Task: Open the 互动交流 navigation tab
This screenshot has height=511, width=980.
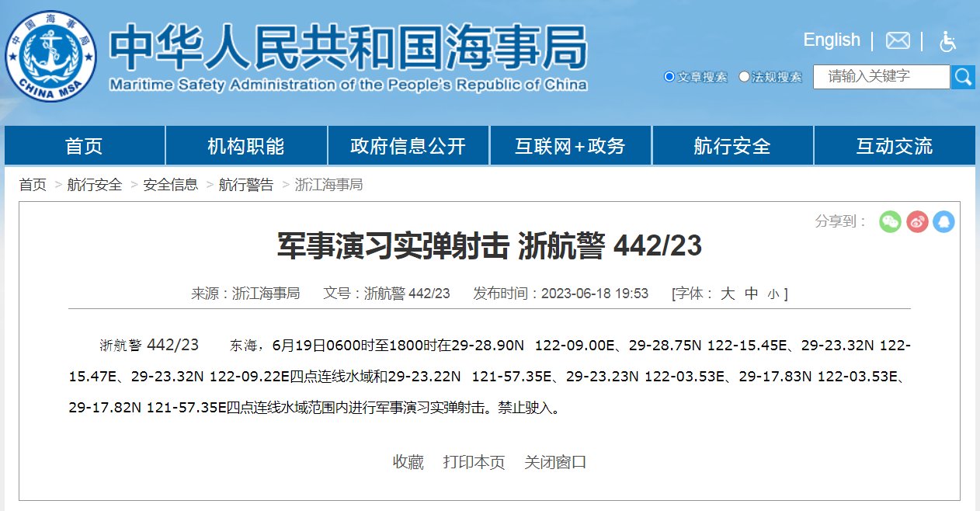Action: click(x=895, y=146)
